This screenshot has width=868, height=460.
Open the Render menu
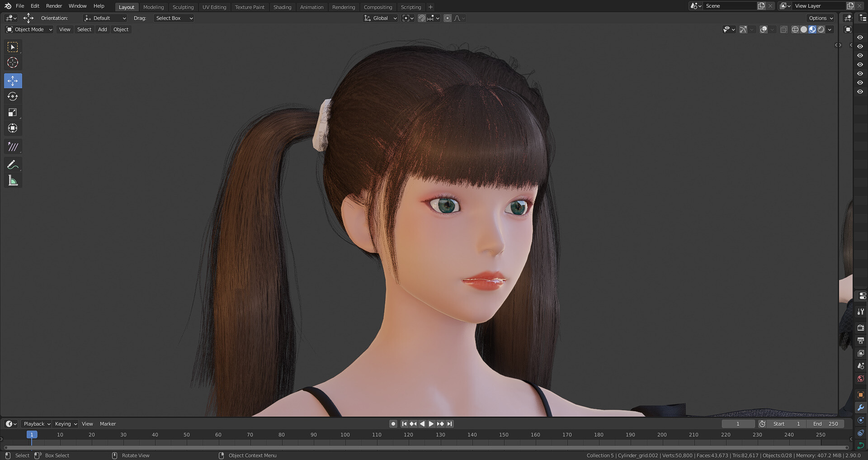54,6
